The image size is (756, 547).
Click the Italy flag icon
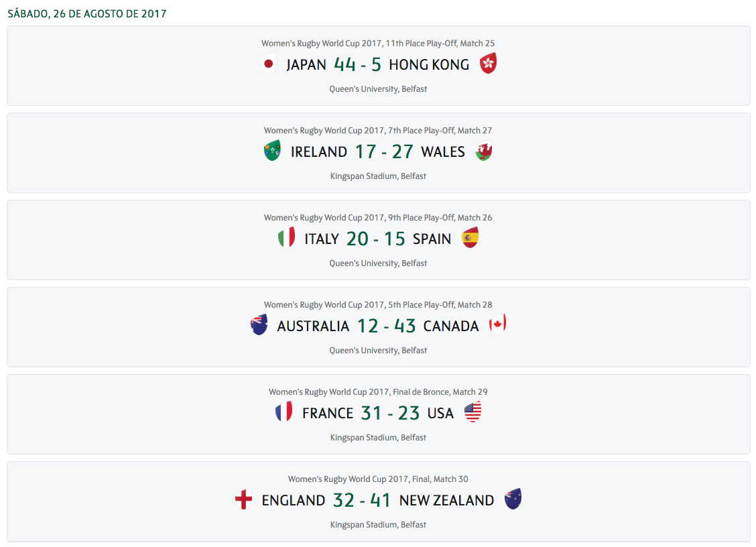pos(286,238)
